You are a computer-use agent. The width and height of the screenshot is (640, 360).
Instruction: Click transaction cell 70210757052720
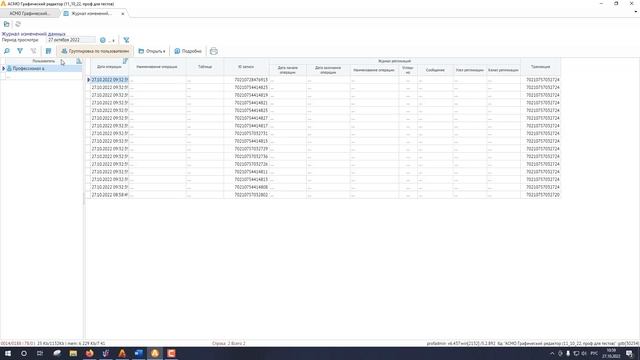click(x=540, y=195)
